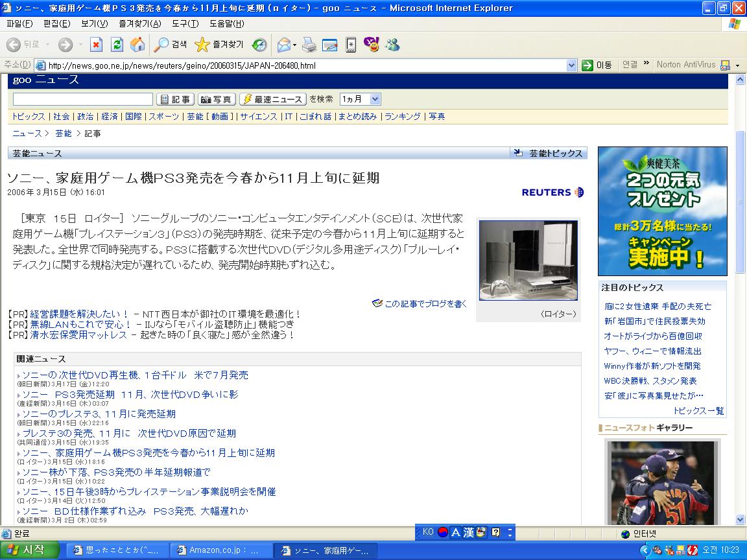Open the サイエンス category link
The height and width of the screenshot is (560, 747).
[259, 117]
